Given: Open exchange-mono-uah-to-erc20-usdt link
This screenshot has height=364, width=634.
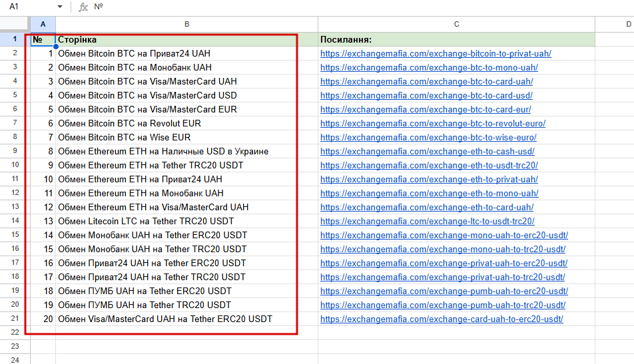Looking at the screenshot, I should (x=444, y=235).
